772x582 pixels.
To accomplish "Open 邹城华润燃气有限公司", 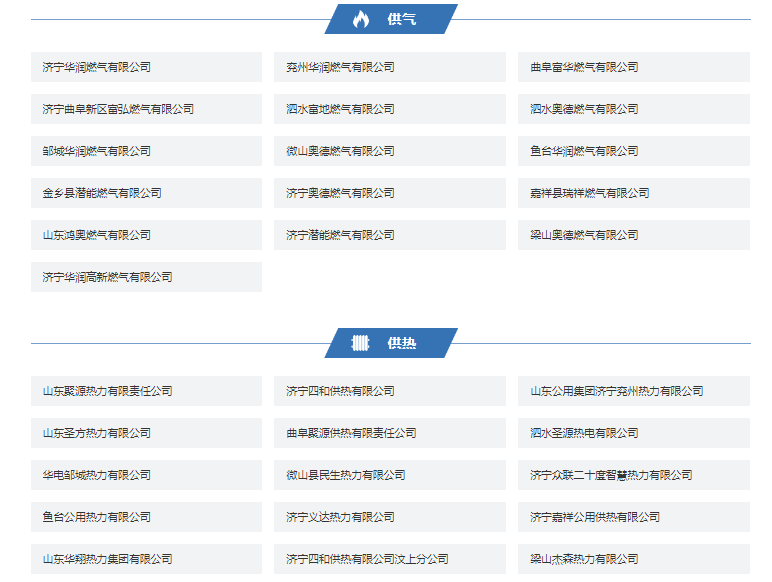I will (x=146, y=151).
